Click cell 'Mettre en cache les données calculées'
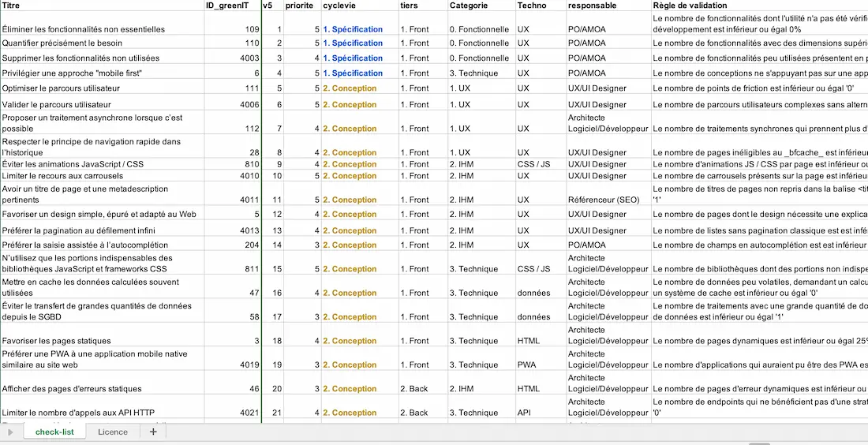The image size is (868, 445). point(103,286)
